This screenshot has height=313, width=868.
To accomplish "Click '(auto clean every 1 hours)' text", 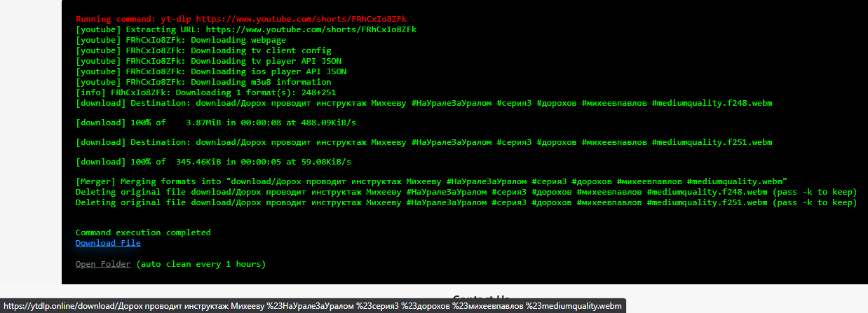I will pyautogui.click(x=201, y=264).
